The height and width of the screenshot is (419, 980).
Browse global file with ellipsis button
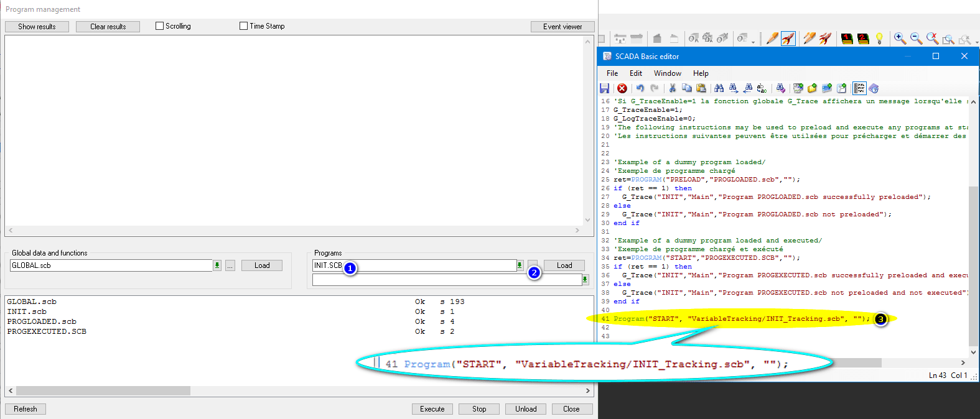click(x=230, y=265)
